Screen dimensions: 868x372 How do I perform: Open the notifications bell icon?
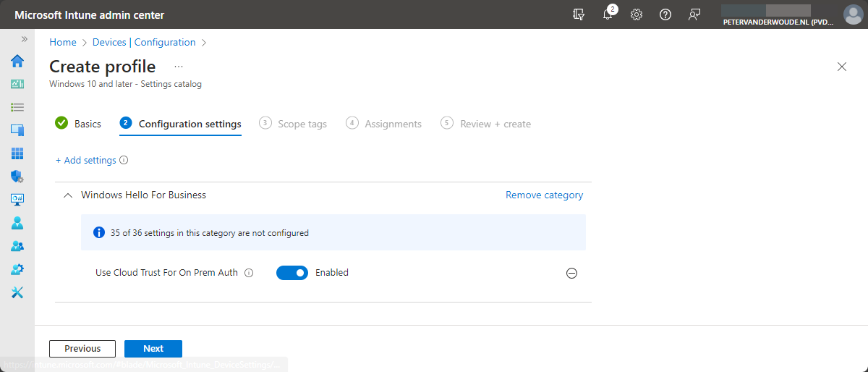point(608,14)
